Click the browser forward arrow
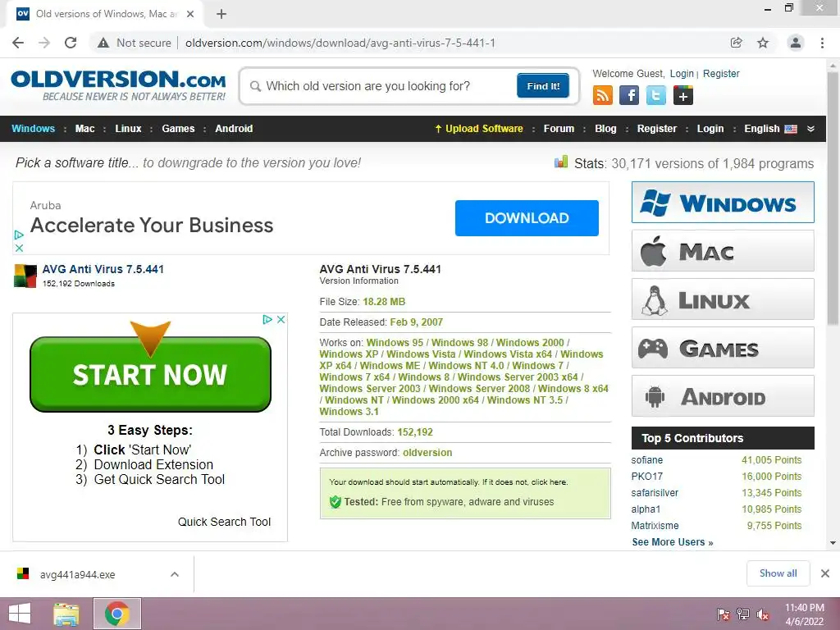This screenshot has width=840, height=630. (44, 43)
